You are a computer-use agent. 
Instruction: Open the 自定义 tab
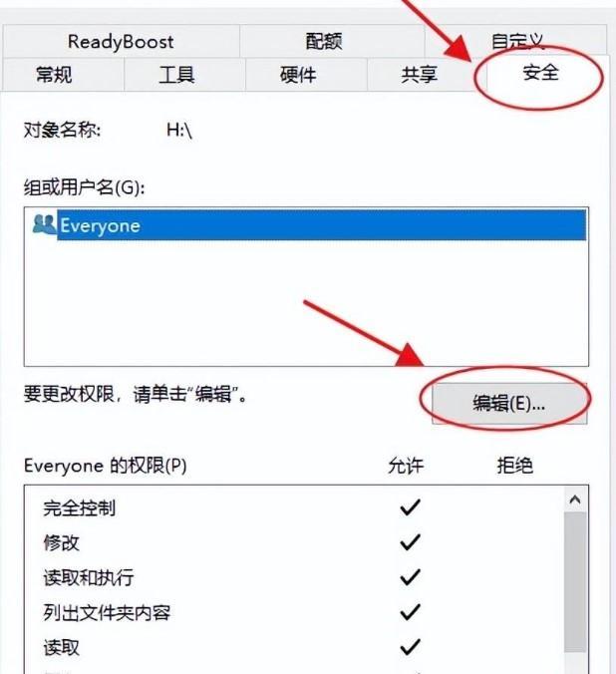coord(517,41)
